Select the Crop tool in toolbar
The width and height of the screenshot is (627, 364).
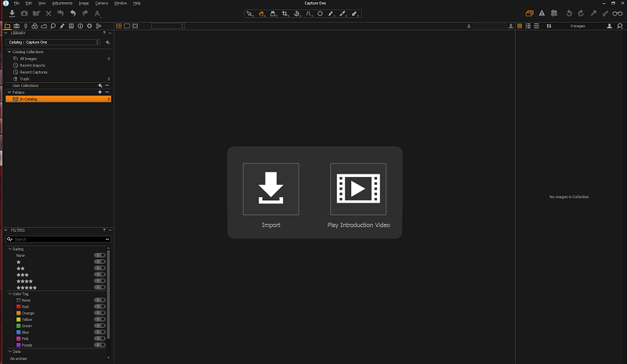tap(285, 13)
